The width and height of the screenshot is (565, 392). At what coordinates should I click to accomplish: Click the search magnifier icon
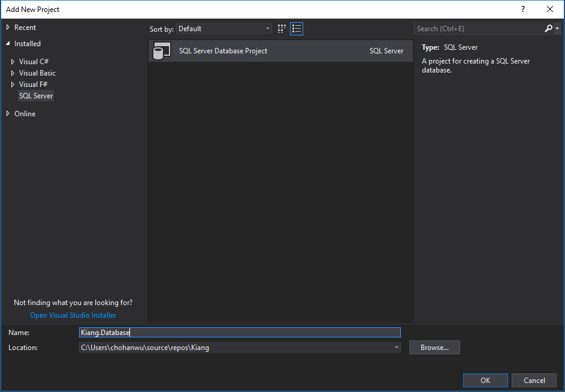pyautogui.click(x=549, y=28)
